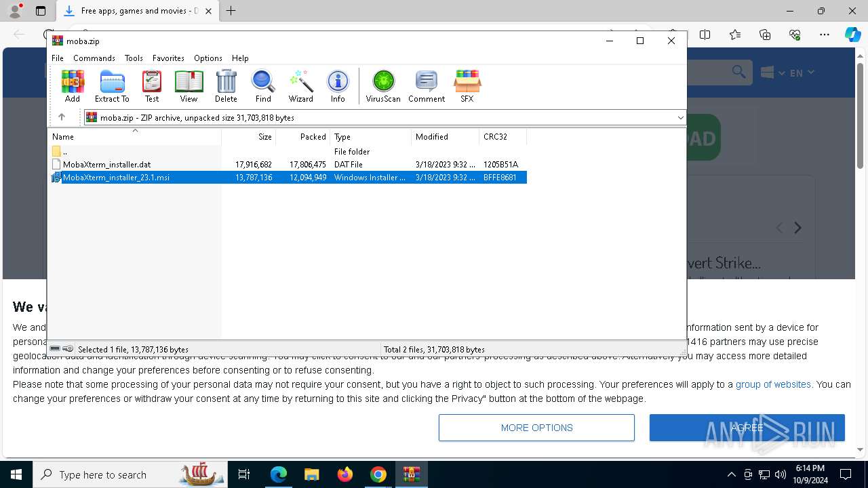Open the Comment tool
Viewport: 868px width, 488px height.
point(427,86)
